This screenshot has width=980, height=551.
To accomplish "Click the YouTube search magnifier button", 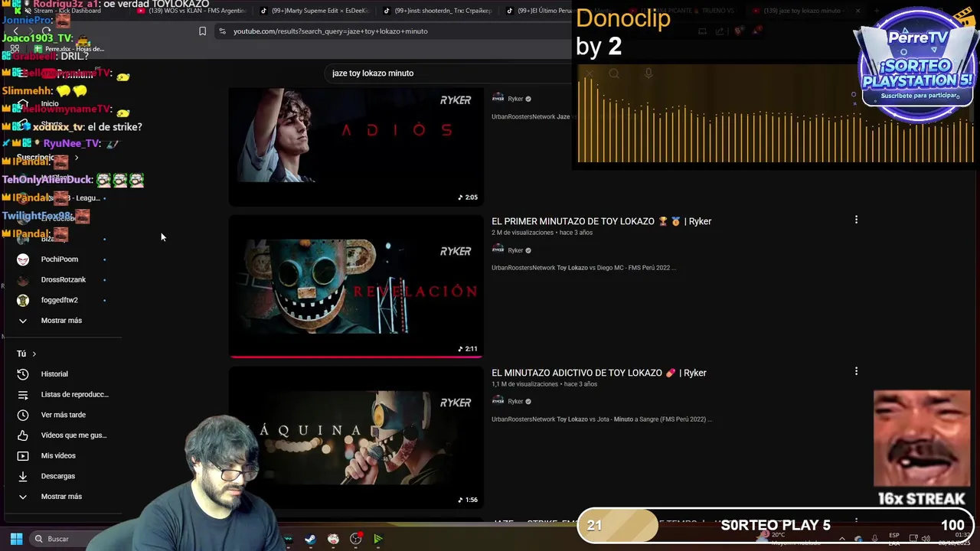I will pyautogui.click(x=614, y=73).
